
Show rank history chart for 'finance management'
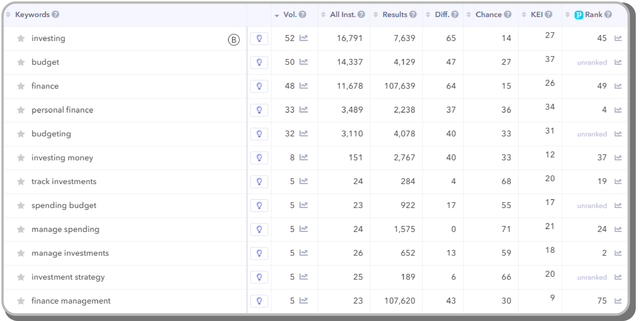click(618, 301)
